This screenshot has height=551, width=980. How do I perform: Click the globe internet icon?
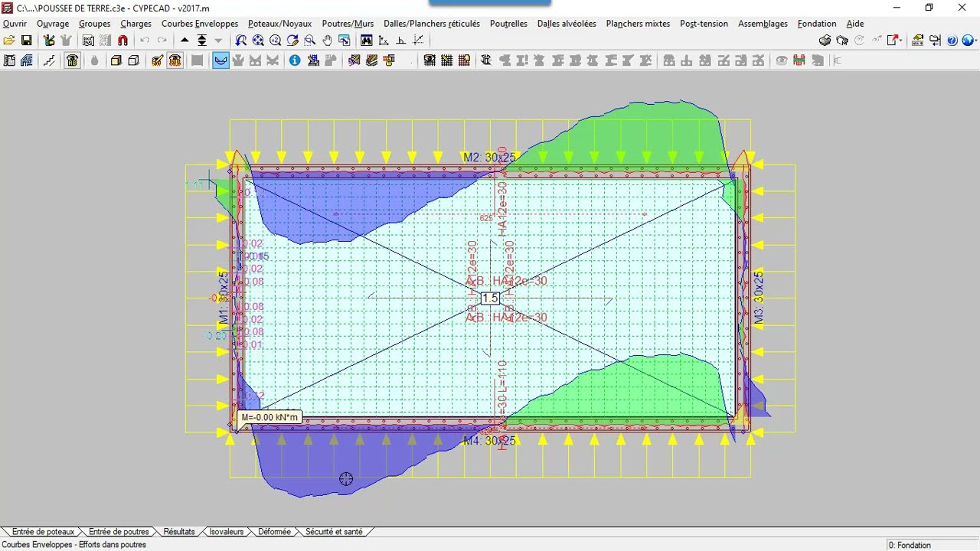(x=969, y=41)
